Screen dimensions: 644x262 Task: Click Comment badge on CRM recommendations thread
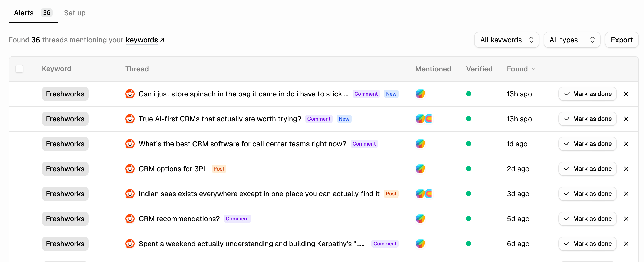[237, 219]
